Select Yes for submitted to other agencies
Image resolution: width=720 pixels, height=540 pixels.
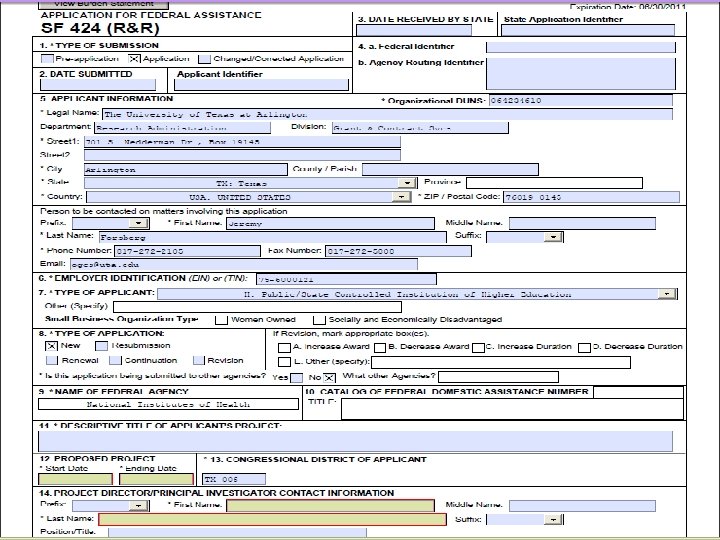coord(297,378)
